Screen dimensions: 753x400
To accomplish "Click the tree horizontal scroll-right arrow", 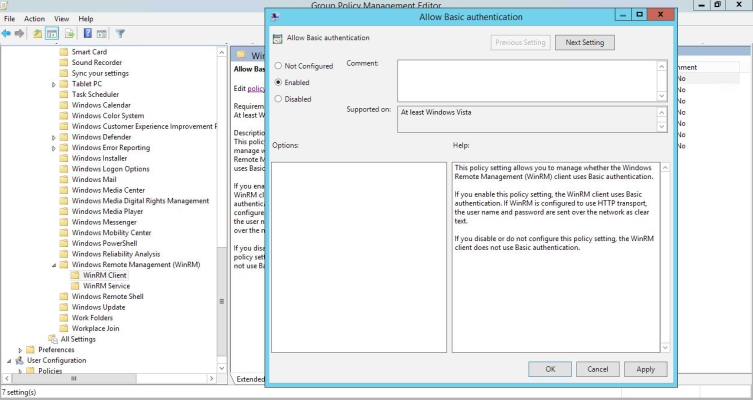I will (x=211, y=378).
